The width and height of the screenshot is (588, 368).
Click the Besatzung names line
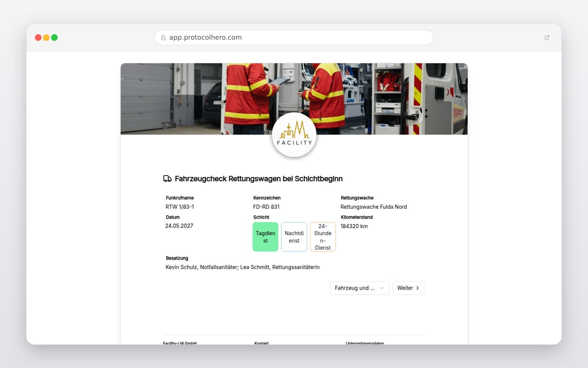point(243,267)
